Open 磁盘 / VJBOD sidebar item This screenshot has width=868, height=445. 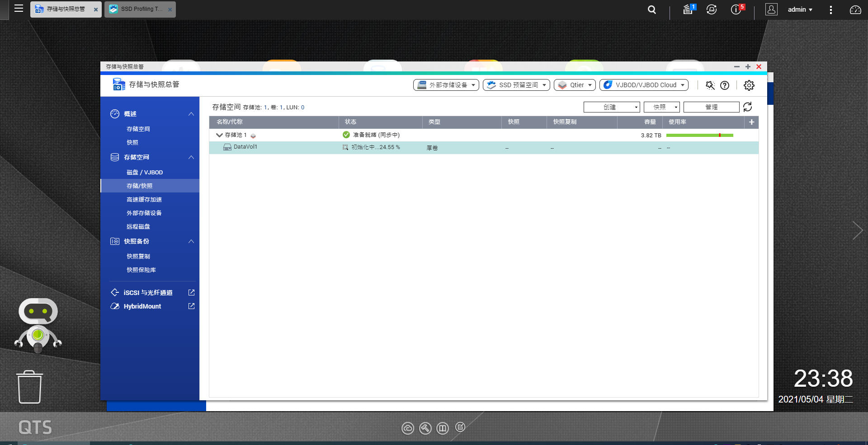[145, 173]
